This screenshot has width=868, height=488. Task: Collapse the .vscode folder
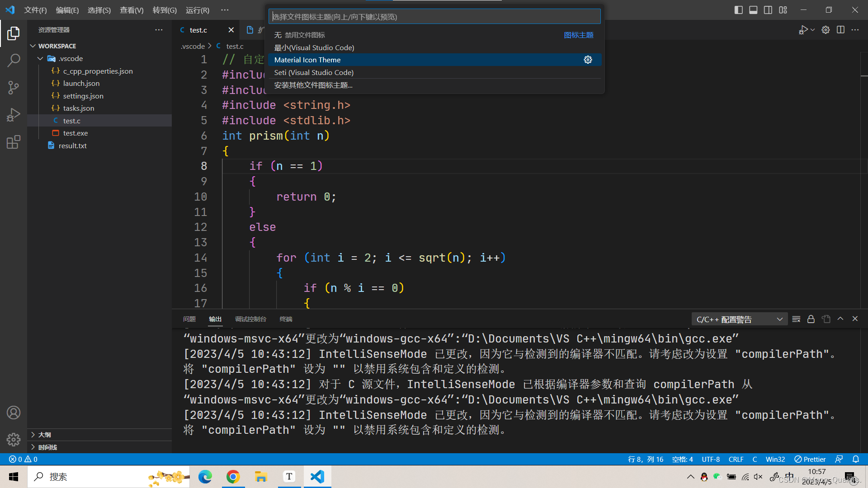(40, 58)
